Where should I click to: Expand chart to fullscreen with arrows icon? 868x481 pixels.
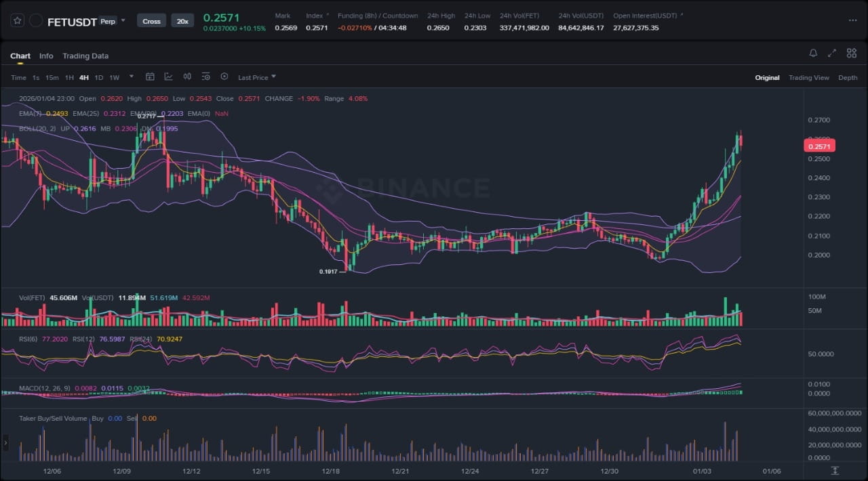(832, 53)
